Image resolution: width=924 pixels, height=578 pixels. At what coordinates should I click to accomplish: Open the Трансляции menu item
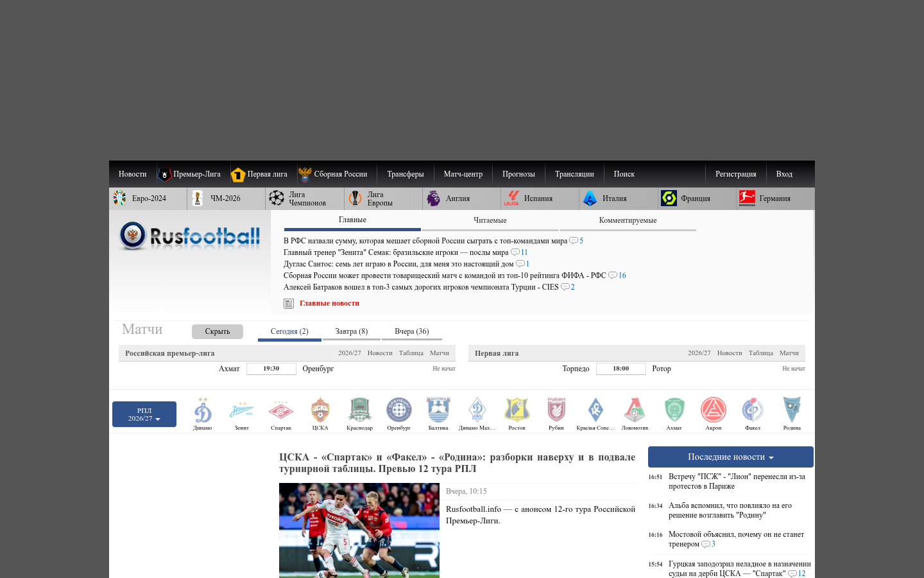[574, 174]
